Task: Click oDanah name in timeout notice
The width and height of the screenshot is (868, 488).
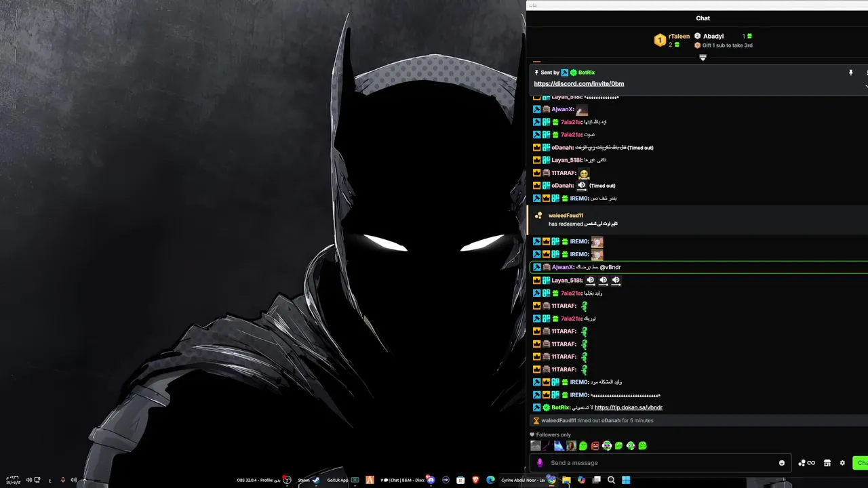Action: point(611,420)
